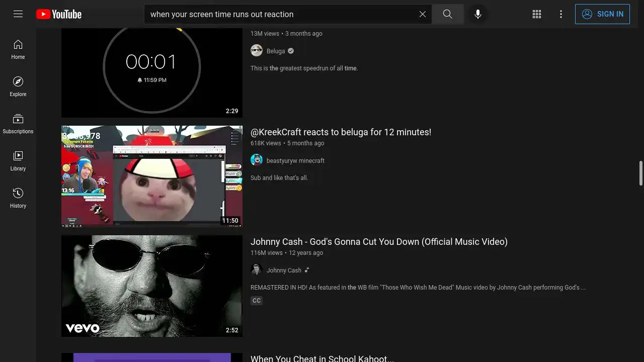Screen dimensions: 644x362
Task: Open Home in the sidebar
Action: [18, 49]
